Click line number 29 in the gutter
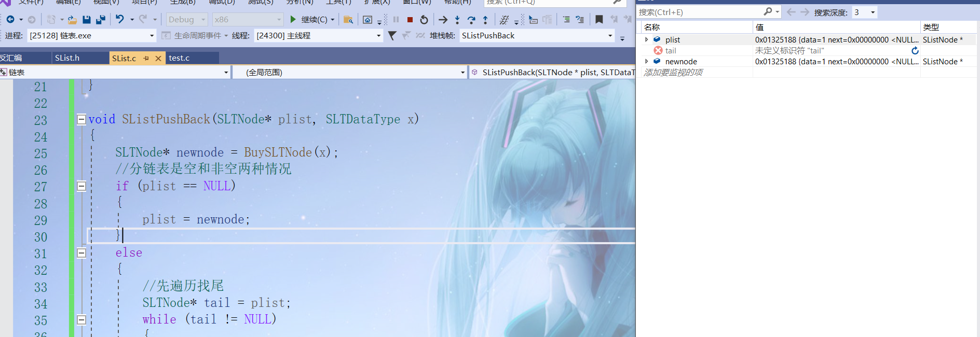 [x=40, y=220]
